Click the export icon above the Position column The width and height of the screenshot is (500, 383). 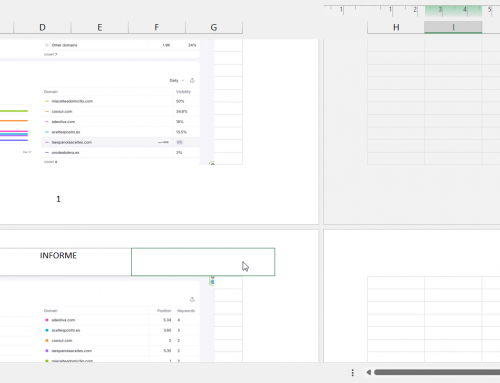point(192,299)
